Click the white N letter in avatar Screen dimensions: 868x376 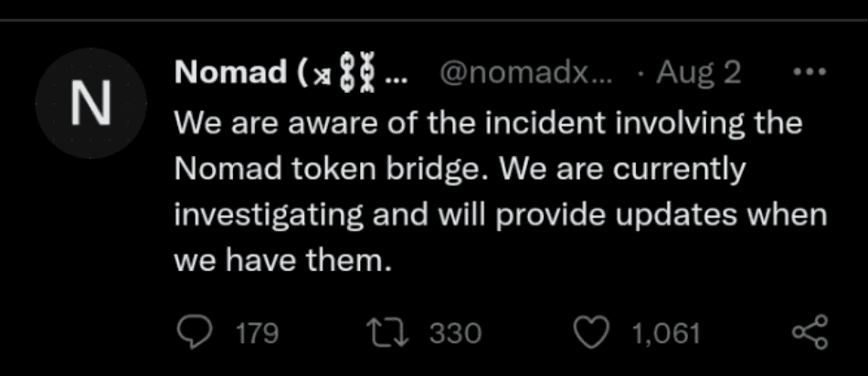click(x=91, y=104)
